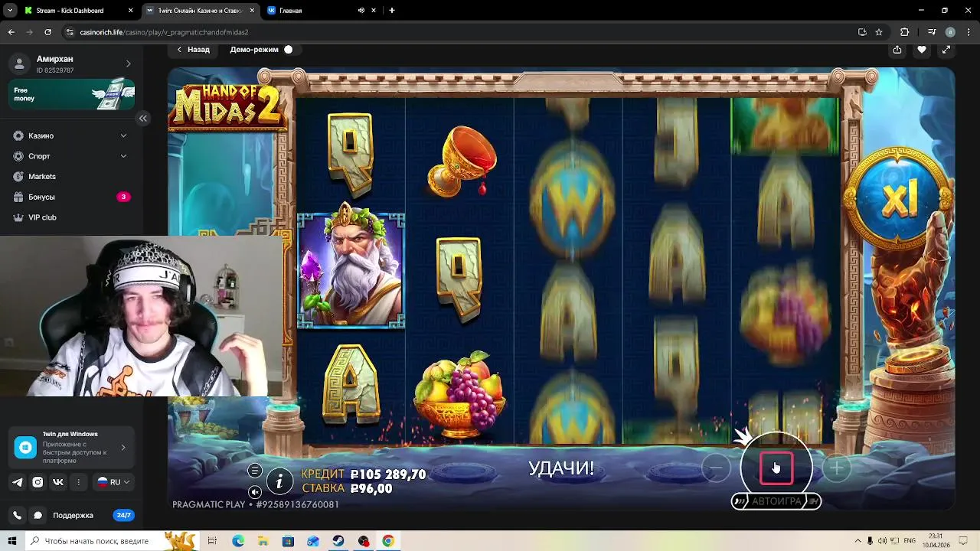This screenshot has width=980, height=551.
Task: Open the system volume icon
Action: tap(882, 541)
